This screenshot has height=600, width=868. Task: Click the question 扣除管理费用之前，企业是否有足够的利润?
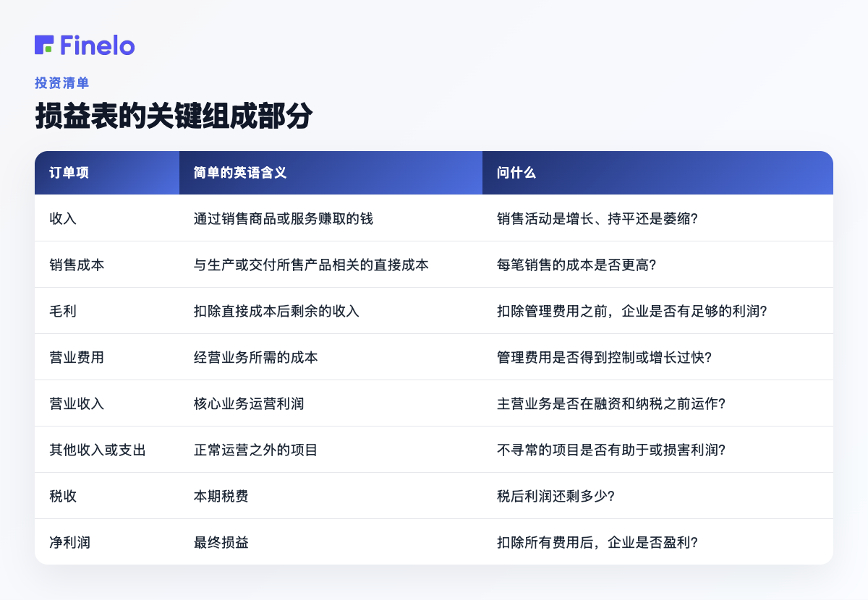click(x=632, y=311)
